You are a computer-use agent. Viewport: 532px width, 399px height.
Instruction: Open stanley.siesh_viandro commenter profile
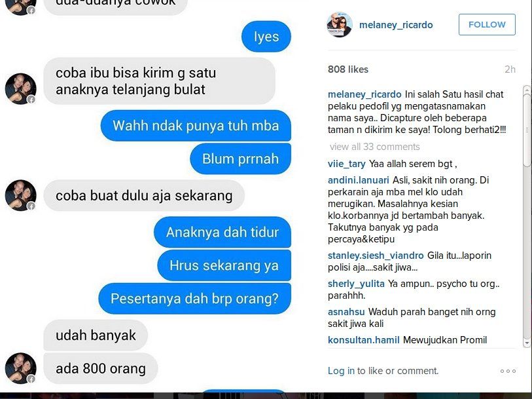[x=376, y=256]
